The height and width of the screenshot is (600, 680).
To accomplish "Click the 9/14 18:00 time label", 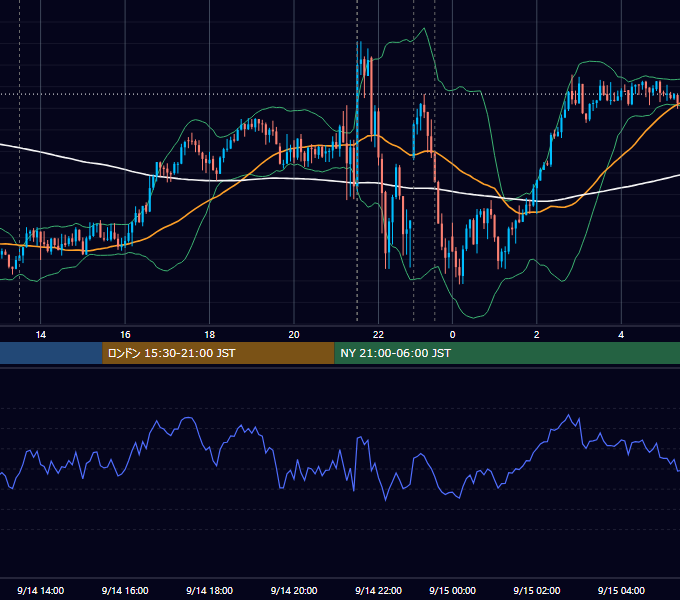I will [x=209, y=590].
